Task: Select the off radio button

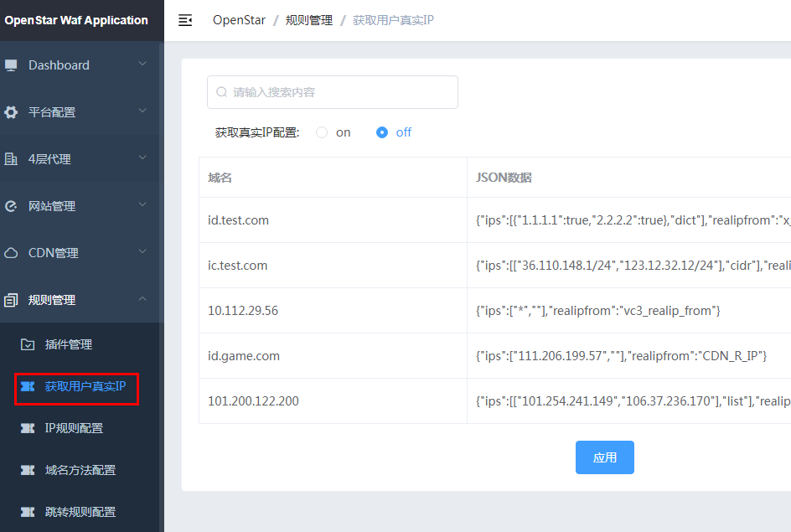Action: point(382,132)
